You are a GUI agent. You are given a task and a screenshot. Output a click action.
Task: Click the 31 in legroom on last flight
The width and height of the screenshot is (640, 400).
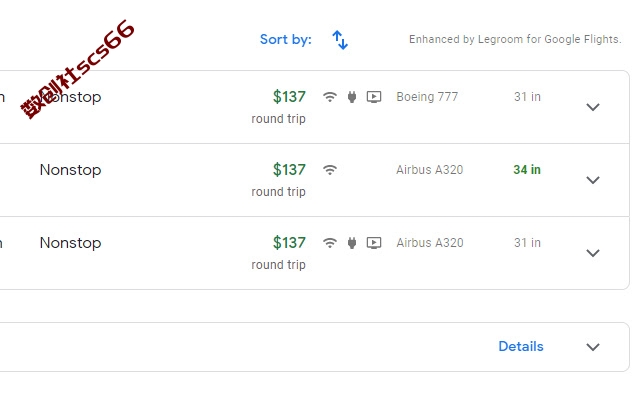(527, 243)
